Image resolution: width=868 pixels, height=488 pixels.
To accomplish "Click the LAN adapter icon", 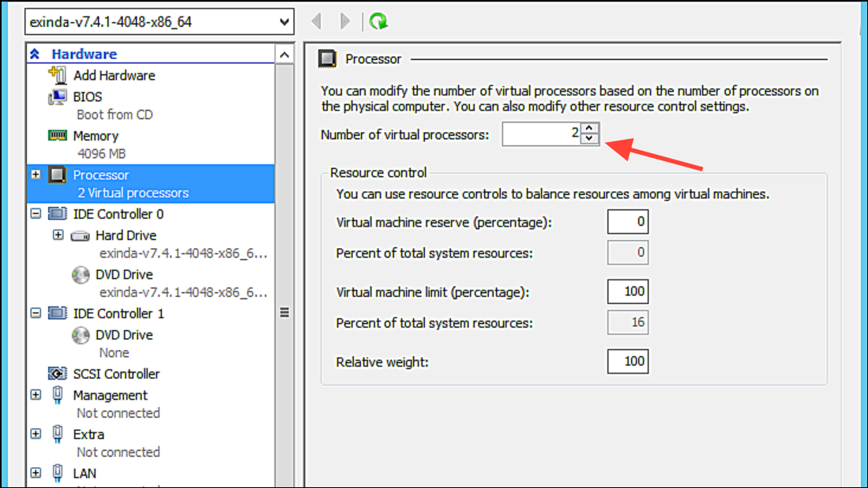I will 58,474.
